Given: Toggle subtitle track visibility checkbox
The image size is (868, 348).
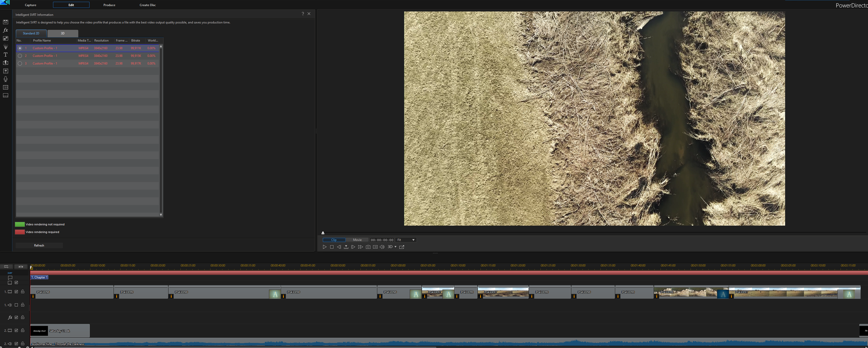Looking at the screenshot, I should click(16, 283).
